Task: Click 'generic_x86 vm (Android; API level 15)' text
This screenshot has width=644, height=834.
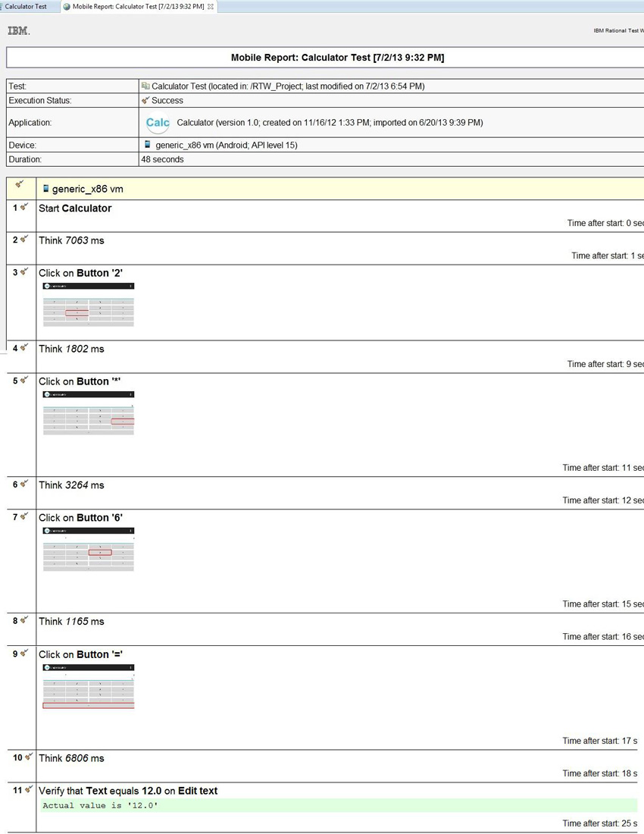Action: point(227,146)
